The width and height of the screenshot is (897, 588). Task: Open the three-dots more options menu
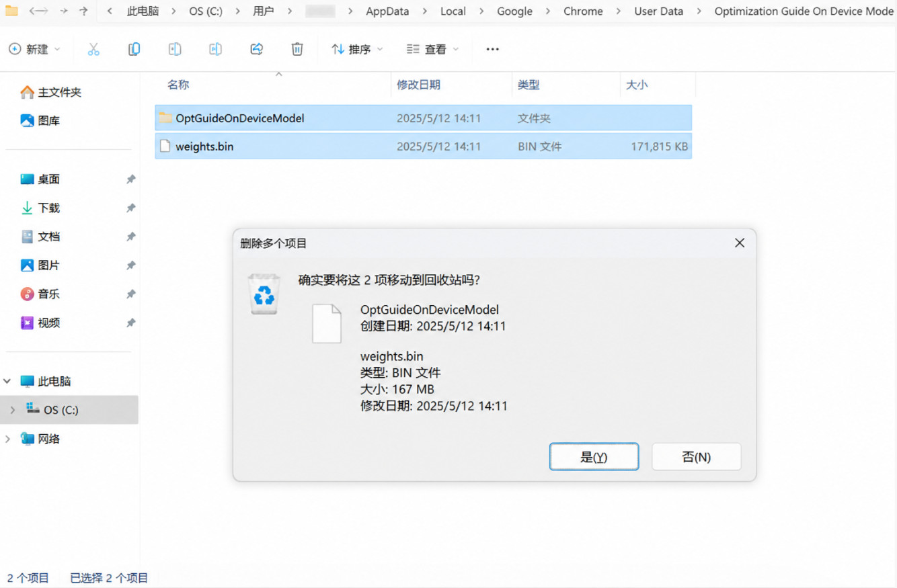pyautogui.click(x=492, y=49)
